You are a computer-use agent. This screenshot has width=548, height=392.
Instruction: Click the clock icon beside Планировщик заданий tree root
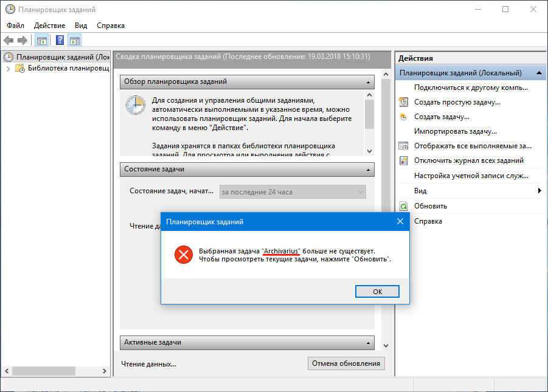pos(9,57)
